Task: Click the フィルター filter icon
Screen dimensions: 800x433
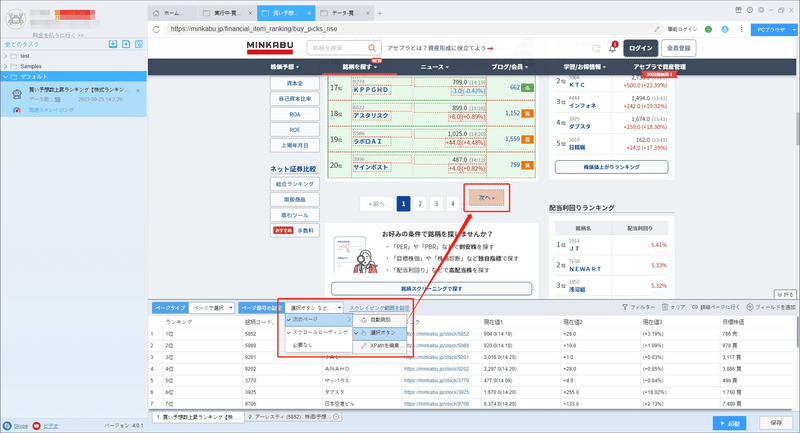Action: click(625, 307)
